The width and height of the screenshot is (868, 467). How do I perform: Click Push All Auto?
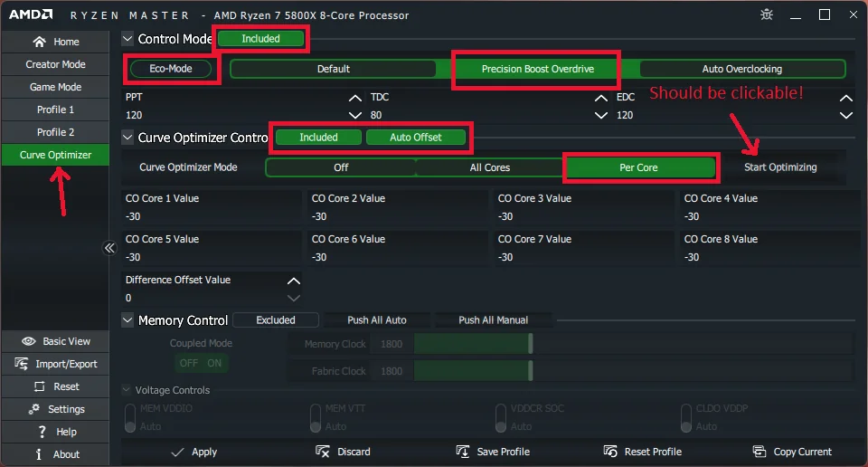point(377,319)
